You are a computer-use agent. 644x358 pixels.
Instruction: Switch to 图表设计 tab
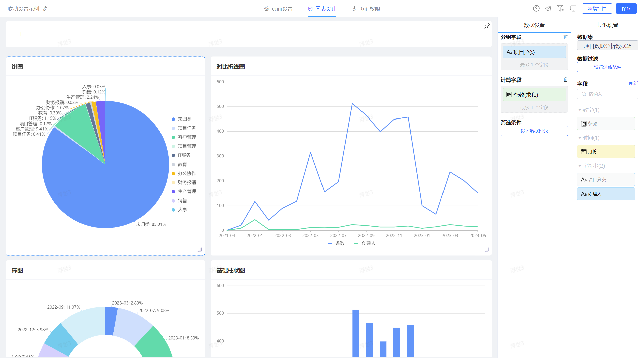point(322,9)
